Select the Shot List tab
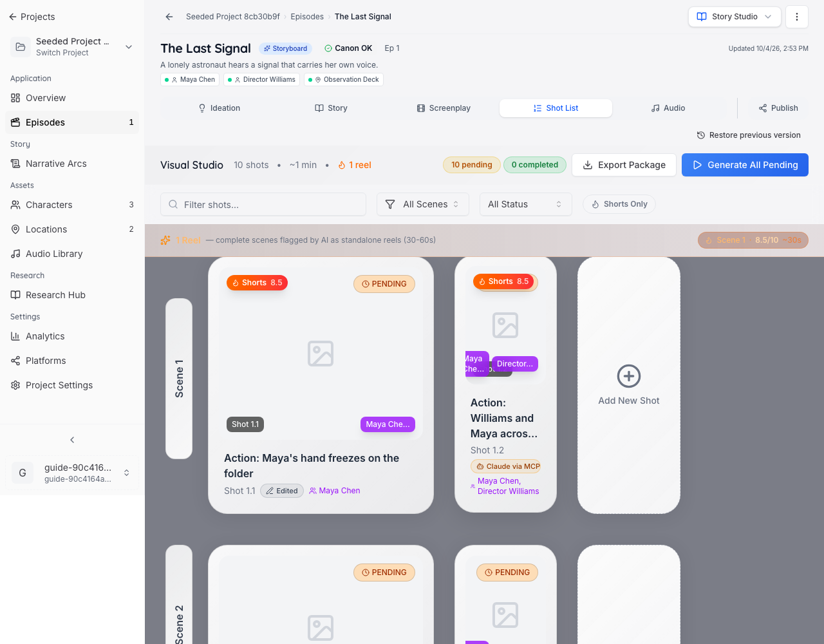Screen dimensions: 824x644 click(556, 108)
